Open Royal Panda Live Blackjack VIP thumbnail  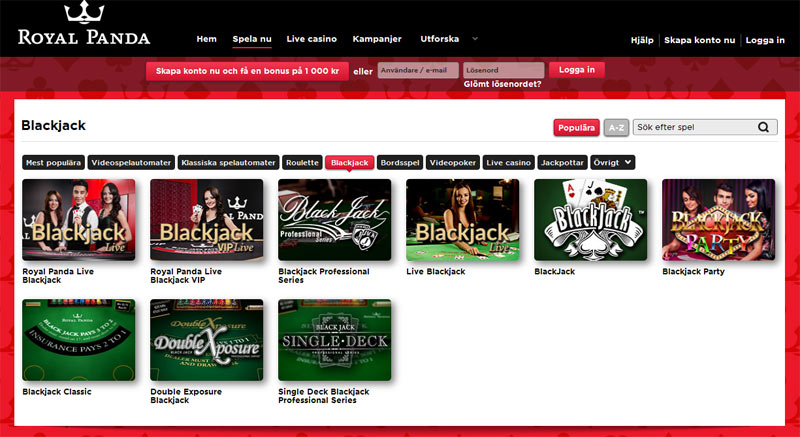tap(207, 220)
